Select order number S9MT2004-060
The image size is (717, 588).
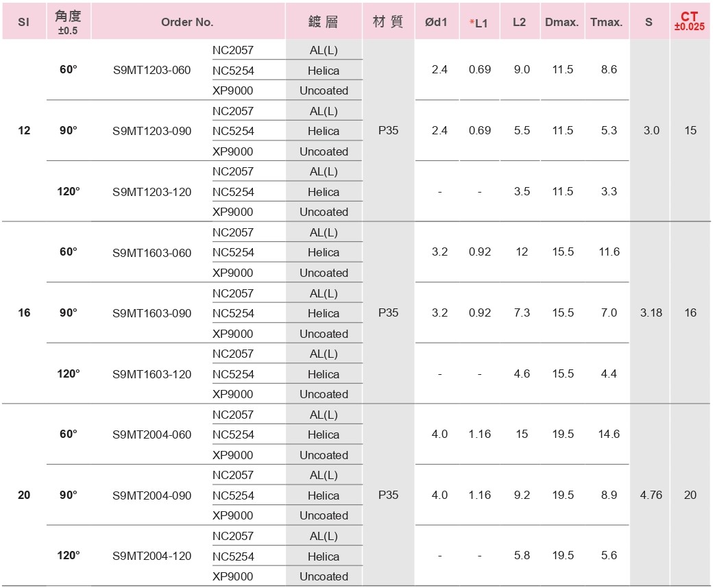(x=151, y=434)
